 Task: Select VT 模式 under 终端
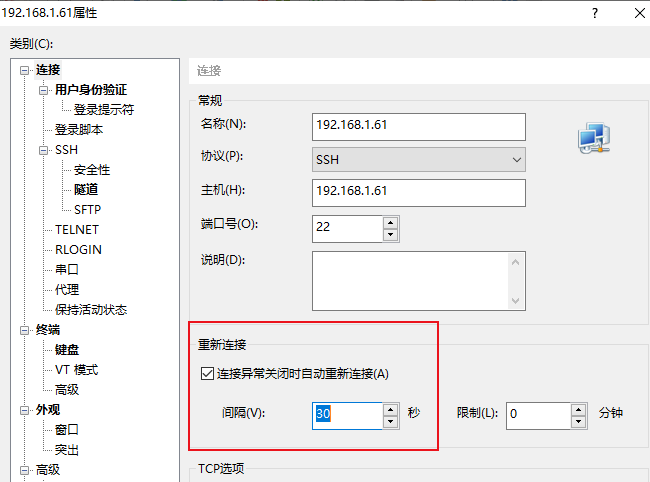[77, 369]
